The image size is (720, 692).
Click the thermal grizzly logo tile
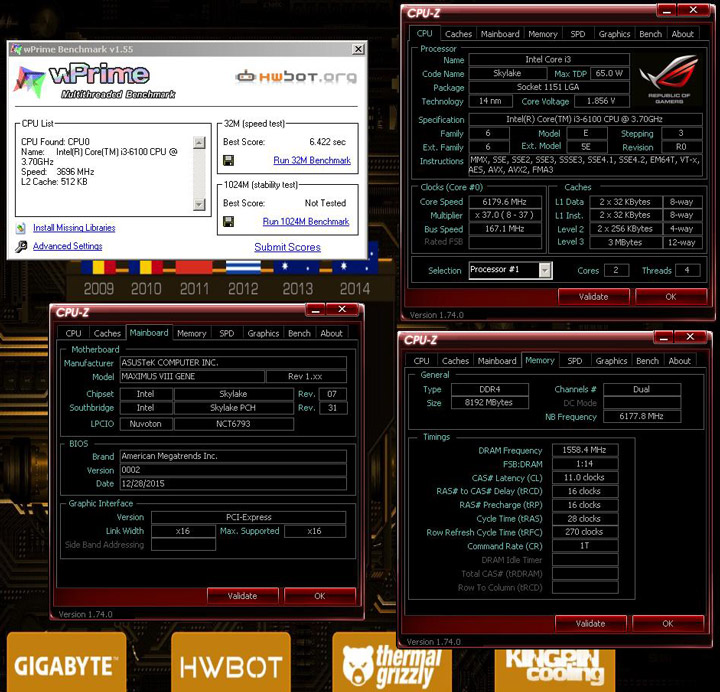point(392,663)
